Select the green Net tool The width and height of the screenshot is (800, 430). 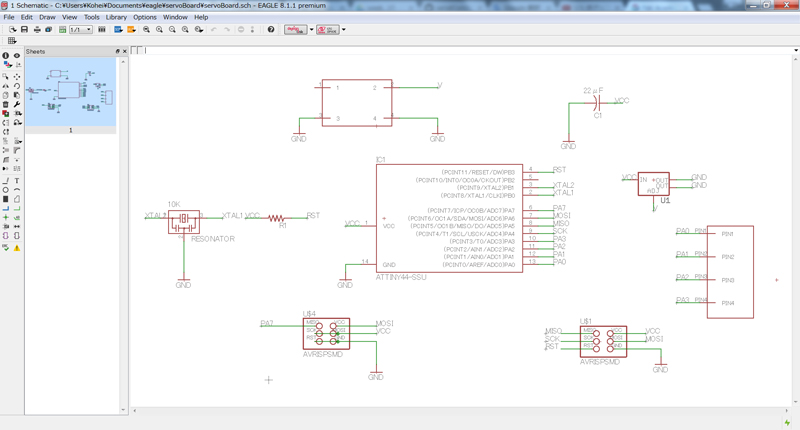pyautogui.click(x=17, y=209)
